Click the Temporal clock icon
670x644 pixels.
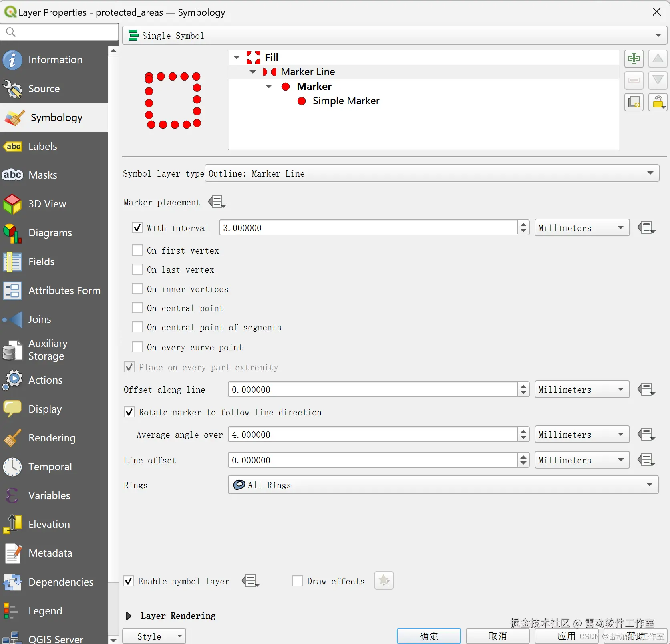pyautogui.click(x=12, y=467)
